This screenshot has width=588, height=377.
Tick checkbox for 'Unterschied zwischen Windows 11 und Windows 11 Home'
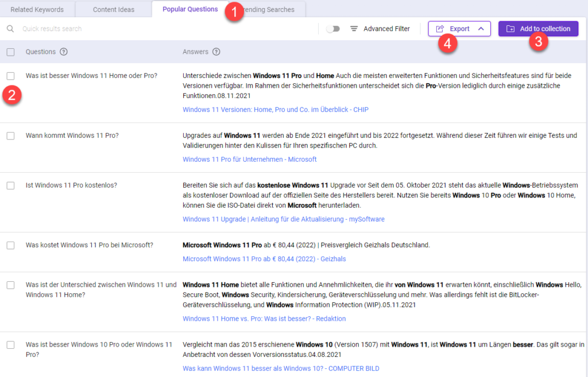pyautogui.click(x=10, y=285)
